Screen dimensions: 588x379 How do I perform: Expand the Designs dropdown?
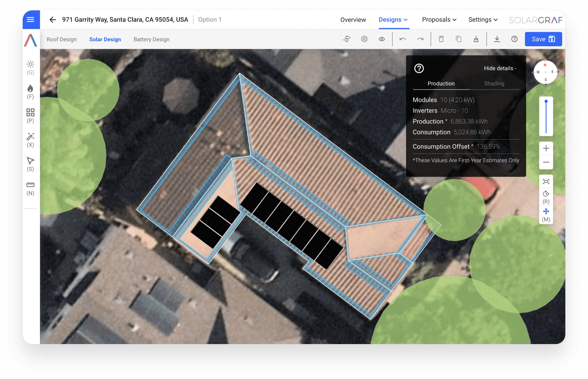pos(393,20)
